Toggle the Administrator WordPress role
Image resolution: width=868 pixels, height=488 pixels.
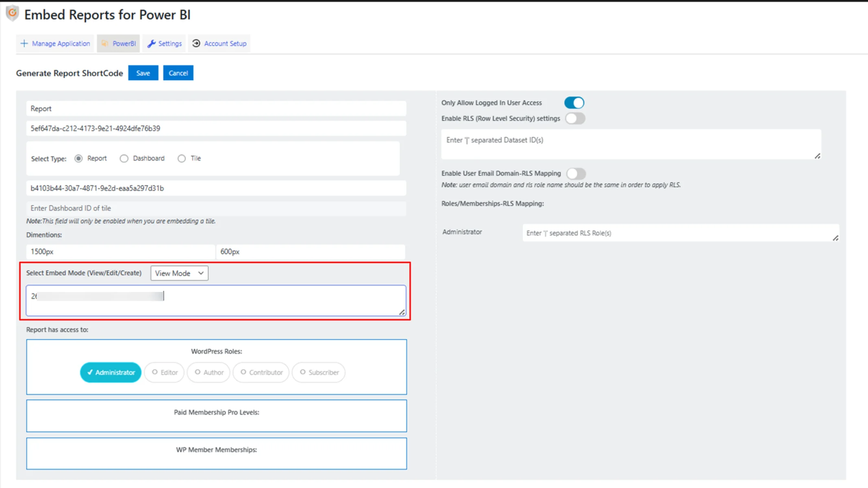tap(111, 372)
